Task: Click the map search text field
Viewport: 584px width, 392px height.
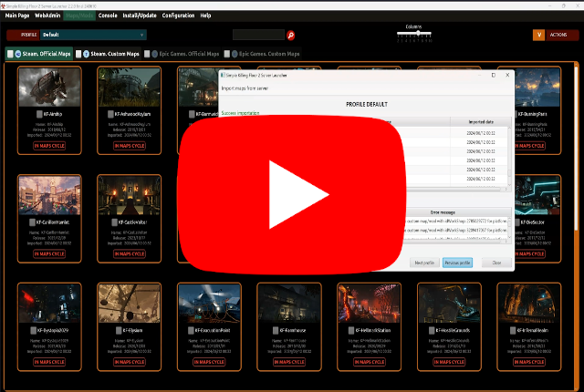Action: (258, 35)
